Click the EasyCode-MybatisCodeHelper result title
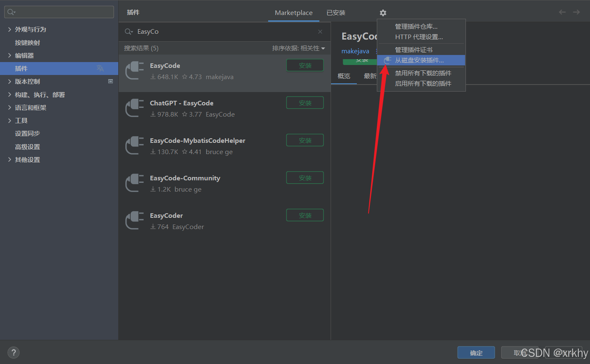 197,140
